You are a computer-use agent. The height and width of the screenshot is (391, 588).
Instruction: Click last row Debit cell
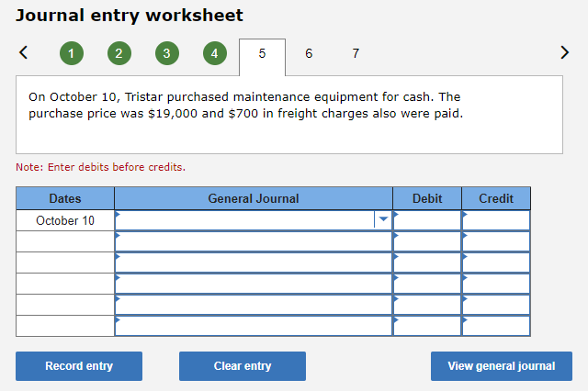point(427,326)
